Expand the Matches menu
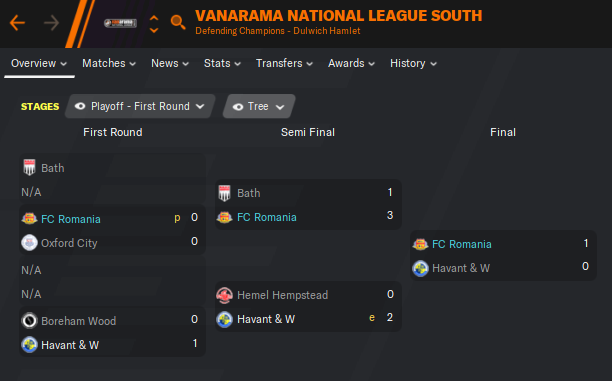This screenshot has width=612, height=381. pos(109,63)
